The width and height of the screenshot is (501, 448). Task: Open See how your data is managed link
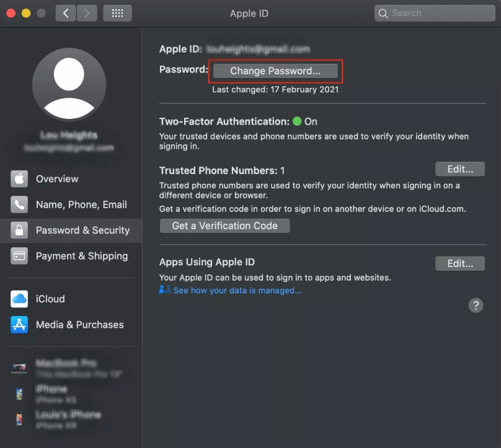(x=237, y=290)
